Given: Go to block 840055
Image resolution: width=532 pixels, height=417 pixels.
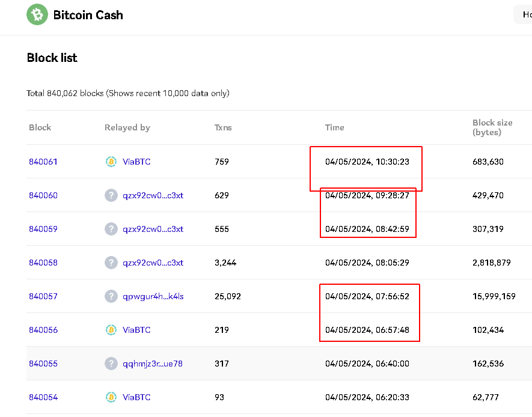Looking at the screenshot, I should point(43,364).
